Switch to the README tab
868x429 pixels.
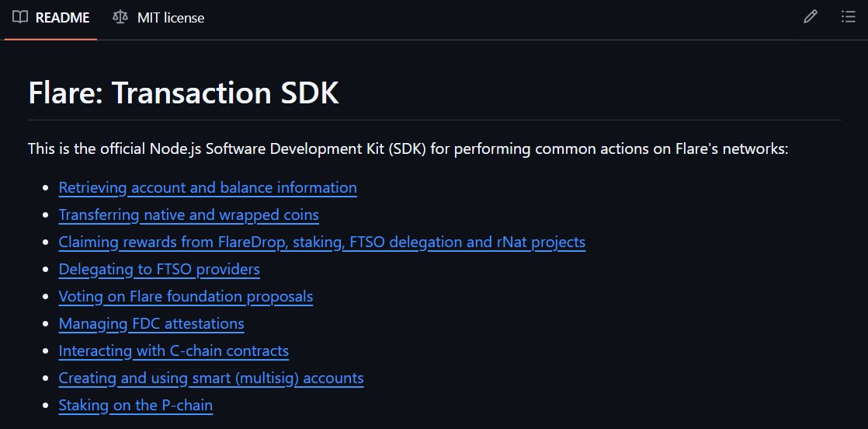[50, 18]
